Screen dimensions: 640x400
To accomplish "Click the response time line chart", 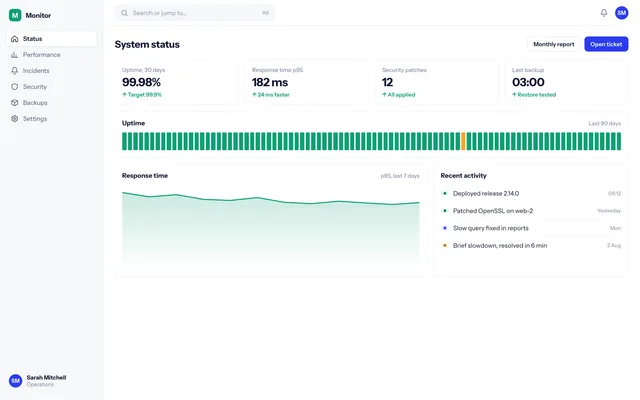I will 271,227.
